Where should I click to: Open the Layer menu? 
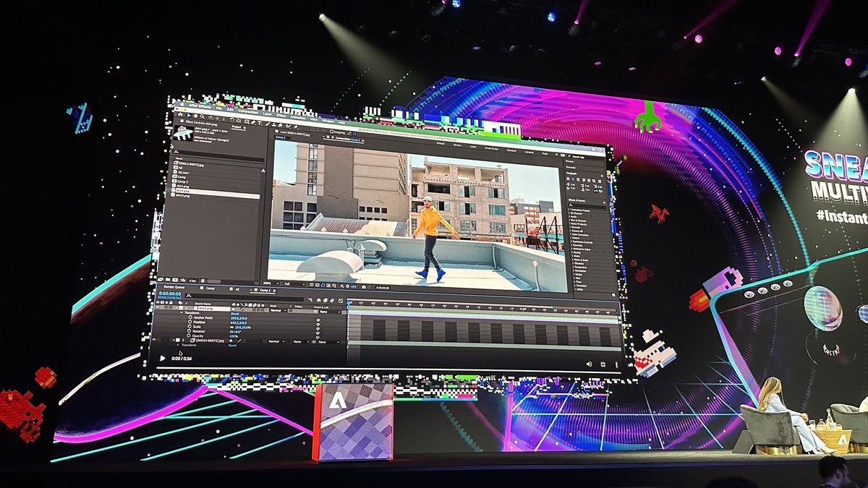[267, 114]
